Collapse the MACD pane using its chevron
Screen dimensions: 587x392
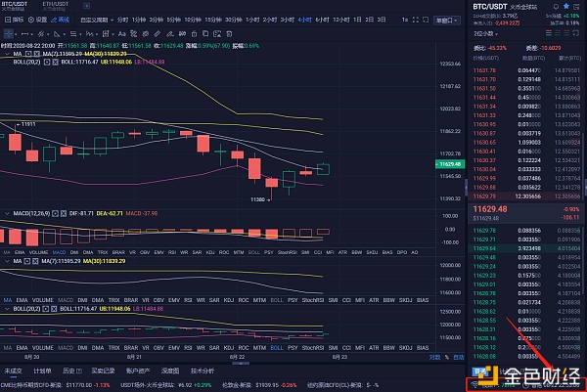(7, 213)
